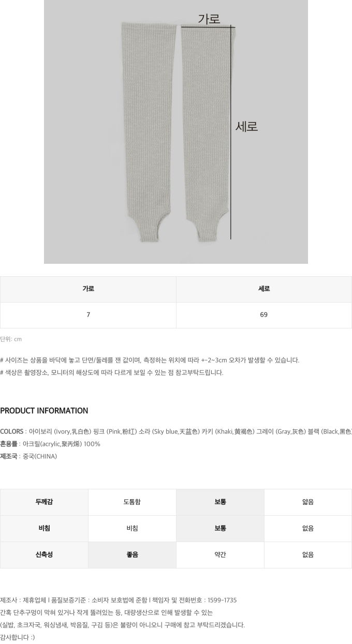Click the 세로 label on the product photo
This screenshot has width=352, height=644.
coord(246,126)
